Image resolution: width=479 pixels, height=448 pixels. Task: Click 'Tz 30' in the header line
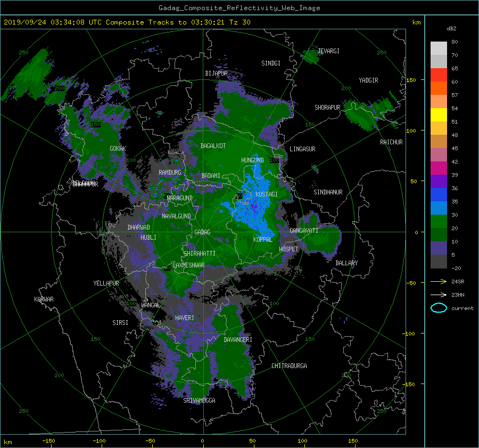[240, 22]
